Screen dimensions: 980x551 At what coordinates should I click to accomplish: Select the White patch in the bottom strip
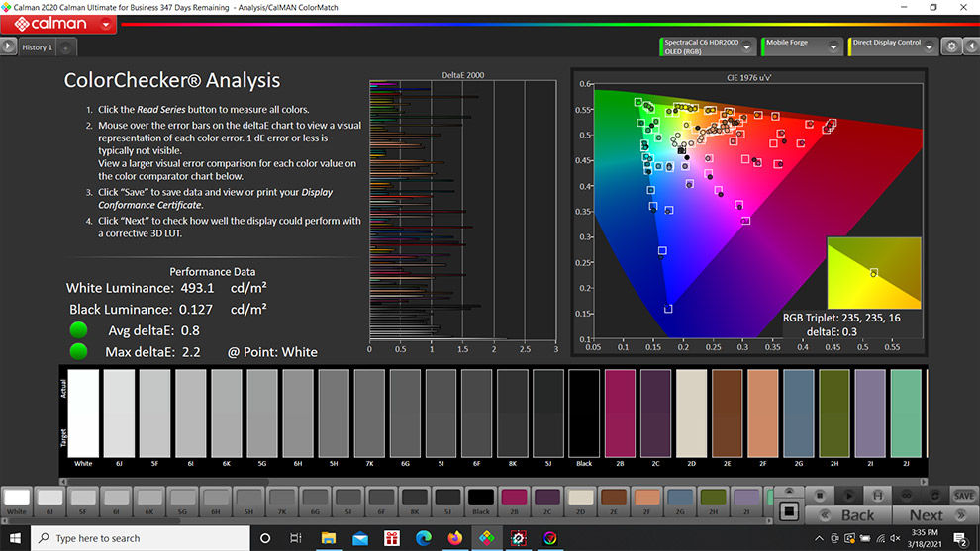17,501
